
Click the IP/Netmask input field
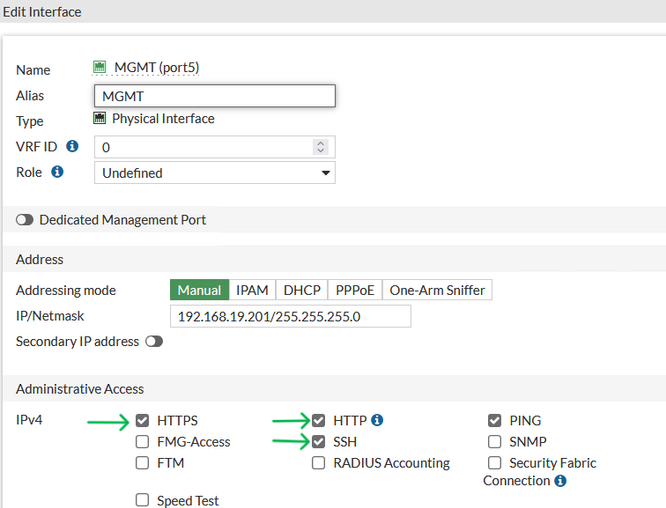click(x=290, y=317)
